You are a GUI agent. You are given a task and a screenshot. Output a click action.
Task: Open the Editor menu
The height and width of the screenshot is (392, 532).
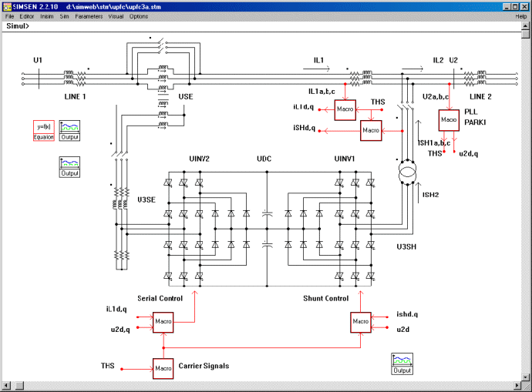pyautogui.click(x=27, y=16)
